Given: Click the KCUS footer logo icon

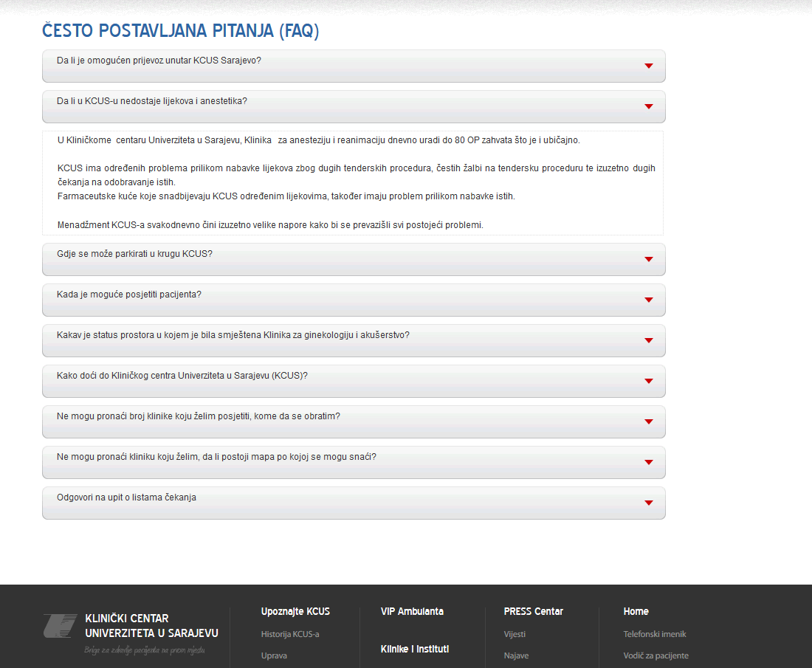Looking at the screenshot, I should point(60,625).
